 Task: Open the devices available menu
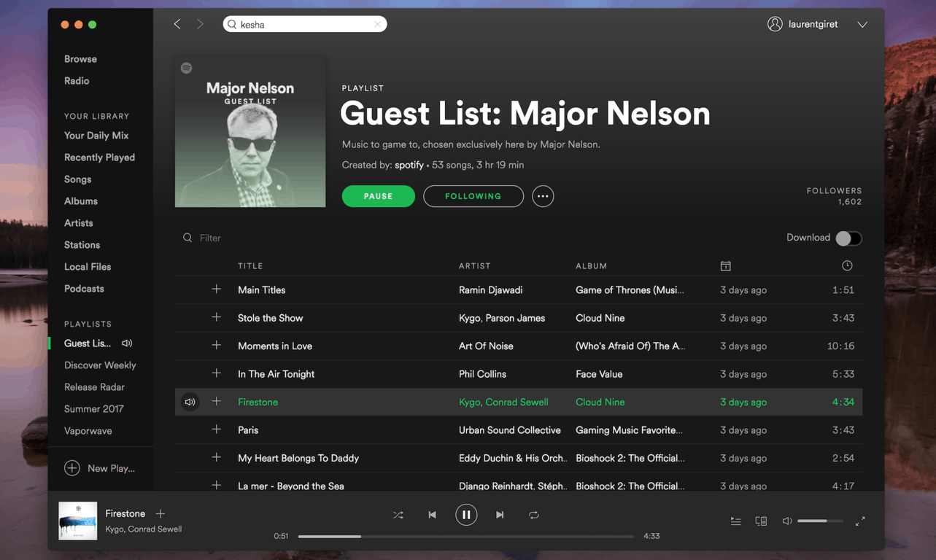pos(761,521)
